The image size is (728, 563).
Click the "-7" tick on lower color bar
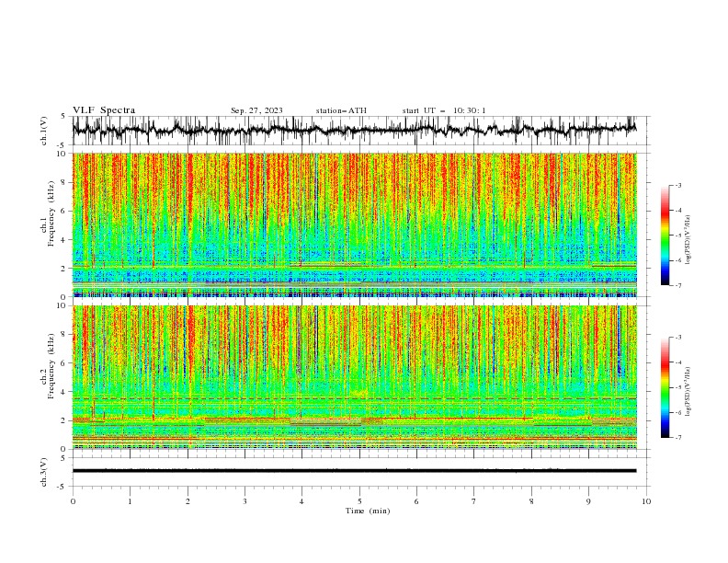tap(678, 438)
